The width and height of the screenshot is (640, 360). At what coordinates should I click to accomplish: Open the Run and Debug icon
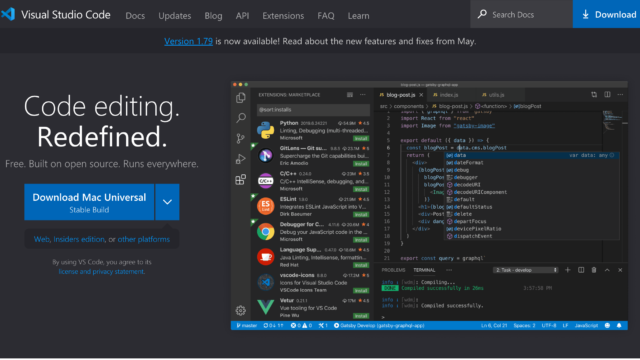241,159
